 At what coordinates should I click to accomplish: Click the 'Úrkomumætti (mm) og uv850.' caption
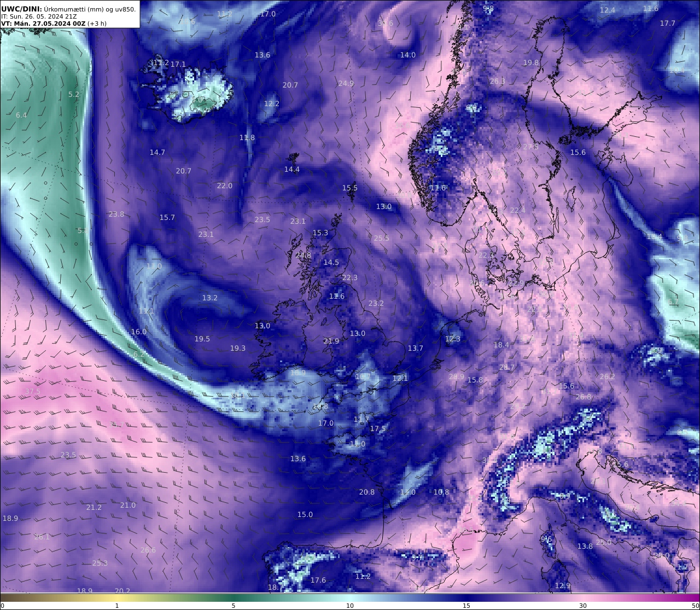tap(89, 8)
